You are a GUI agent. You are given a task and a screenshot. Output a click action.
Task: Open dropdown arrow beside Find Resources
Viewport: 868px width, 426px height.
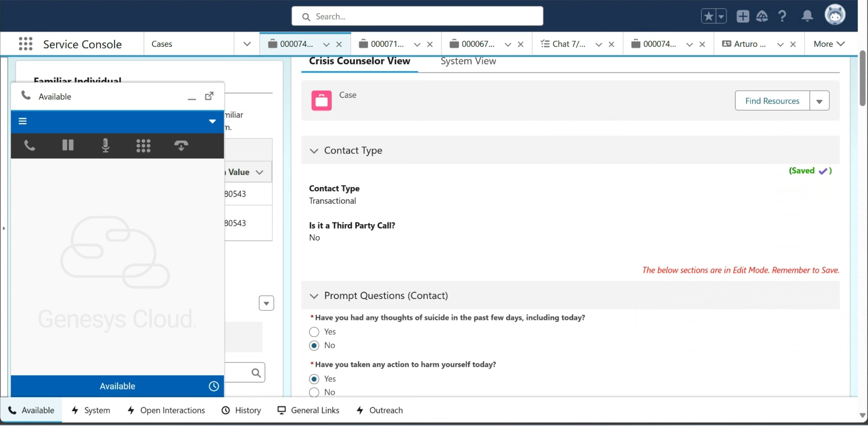(x=819, y=101)
